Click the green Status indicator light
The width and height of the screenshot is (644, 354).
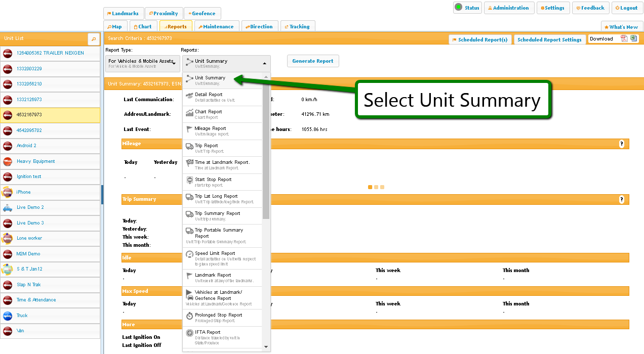pyautogui.click(x=458, y=8)
